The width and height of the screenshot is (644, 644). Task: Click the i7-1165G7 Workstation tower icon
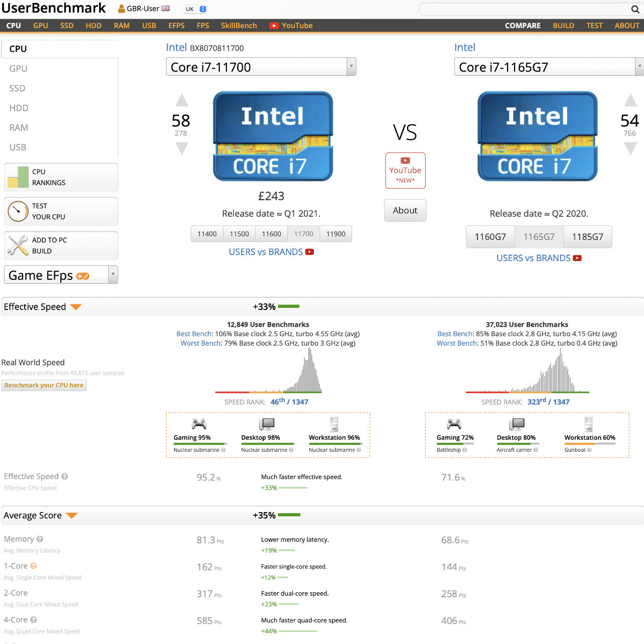pos(589,424)
